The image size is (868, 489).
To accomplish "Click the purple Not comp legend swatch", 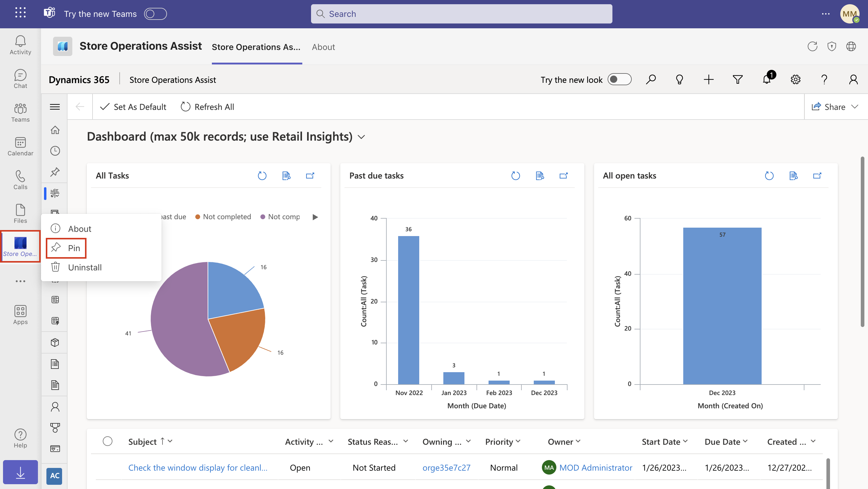I will coord(263,217).
